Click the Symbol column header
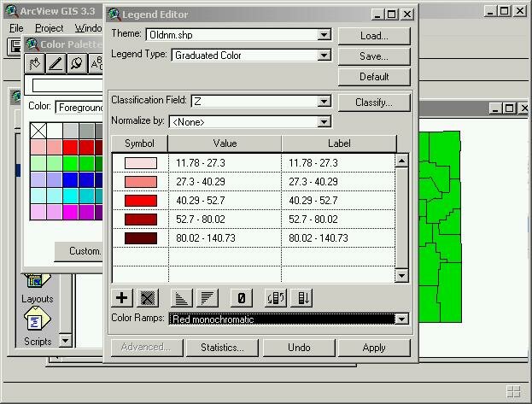Image resolution: width=532 pixels, height=404 pixels. (139, 143)
